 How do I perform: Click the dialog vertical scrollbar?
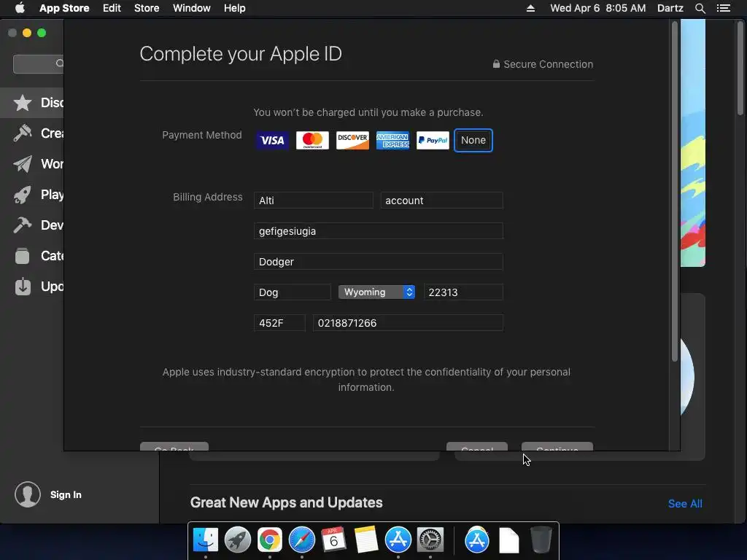(x=675, y=192)
